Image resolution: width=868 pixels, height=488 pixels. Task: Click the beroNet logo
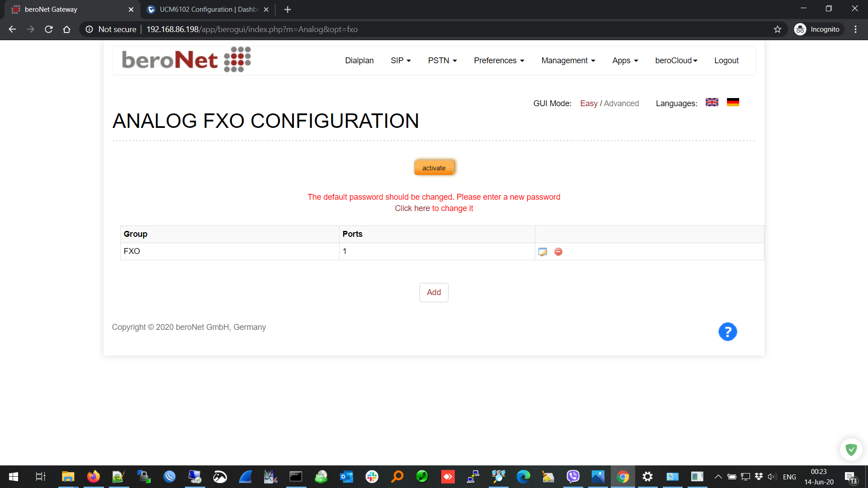coord(186,60)
